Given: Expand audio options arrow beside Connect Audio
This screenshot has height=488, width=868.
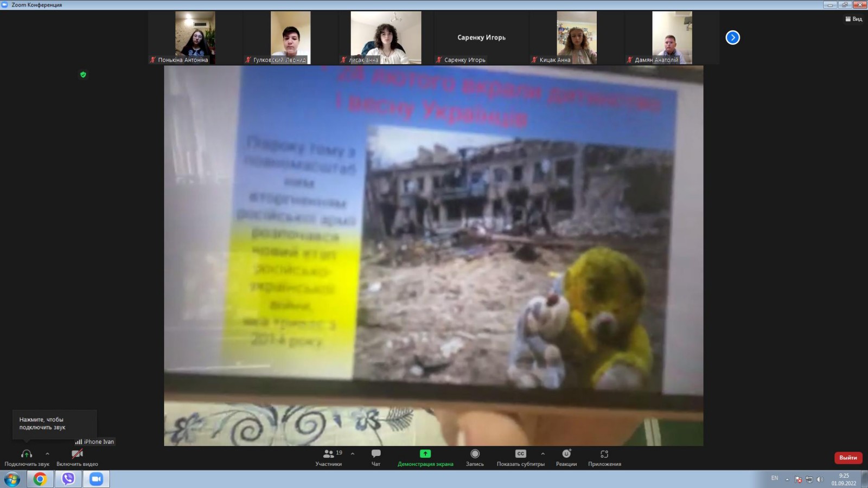Looking at the screenshot, I should pos(47,454).
